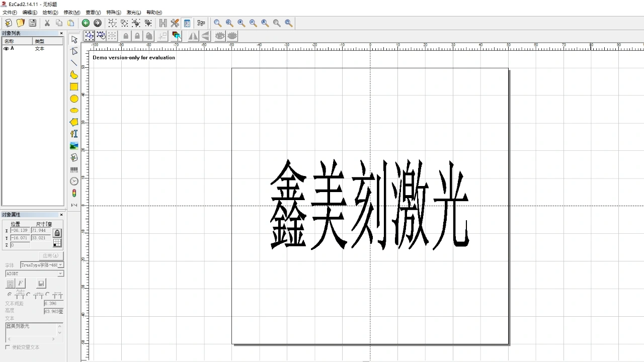Create a new file with the toolbar icon
644x362 pixels.
coord(9,23)
